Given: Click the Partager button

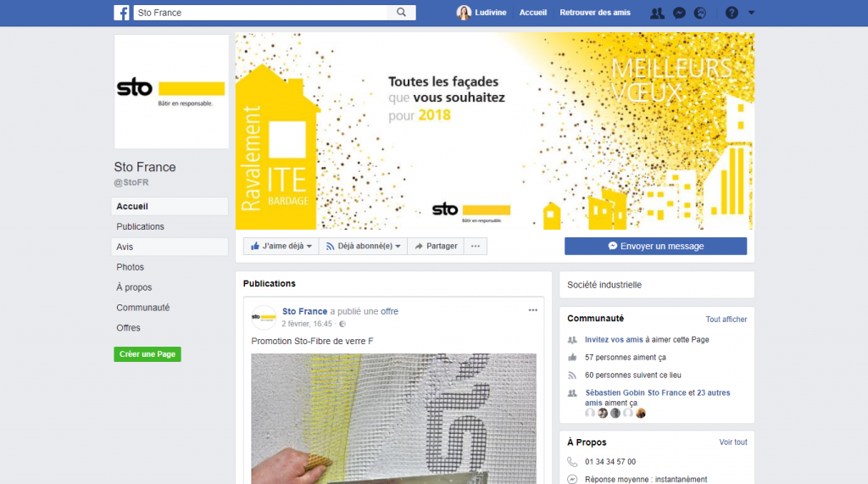Looking at the screenshot, I should [437, 246].
